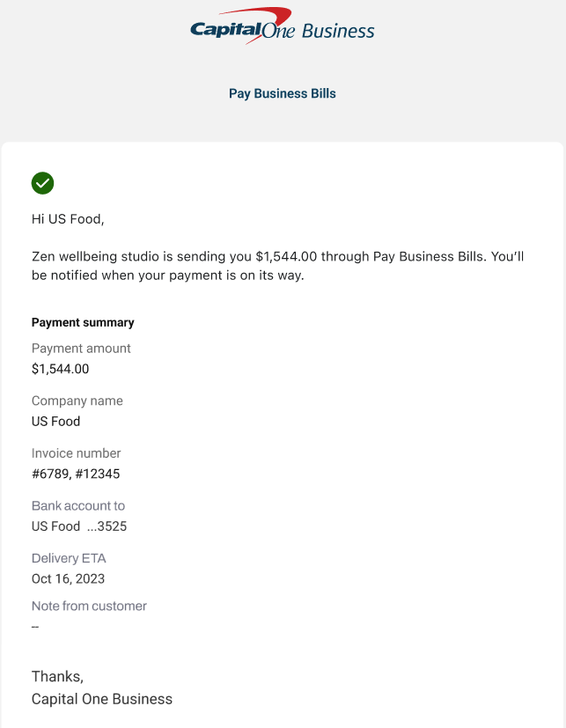The image size is (566, 728).
Task: Click the Pay Business Bills heading
Action: (282, 93)
